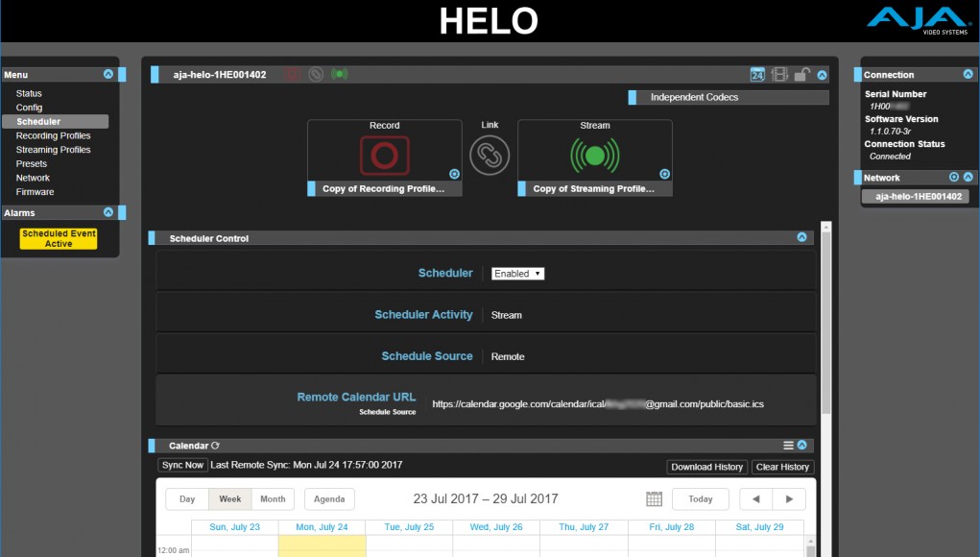Click the Remote Calendar URL field
980x557 pixels.
coord(598,404)
